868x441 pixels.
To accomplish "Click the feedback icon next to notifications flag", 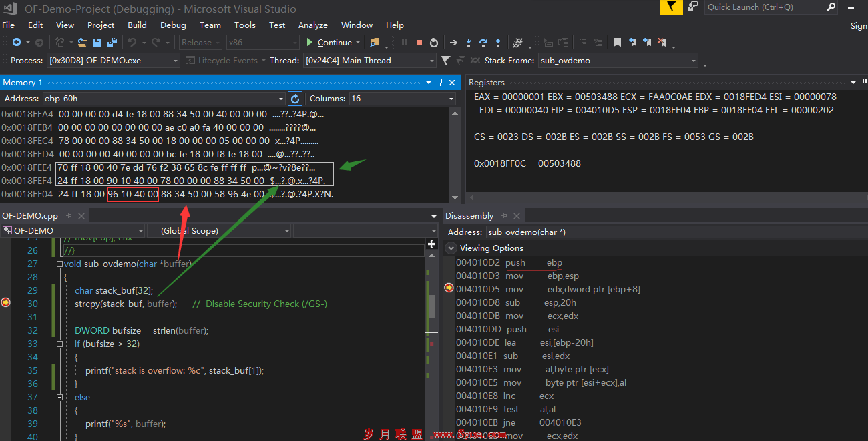I will [x=693, y=7].
